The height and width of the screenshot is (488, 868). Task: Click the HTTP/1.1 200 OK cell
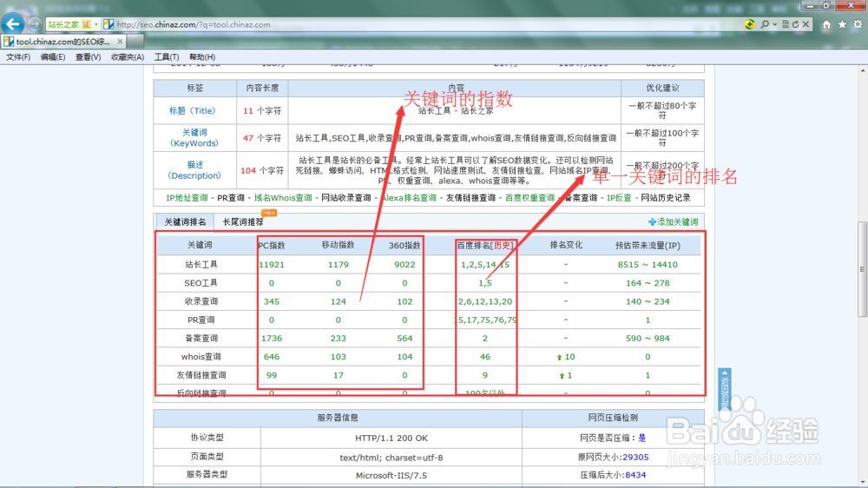(x=391, y=438)
